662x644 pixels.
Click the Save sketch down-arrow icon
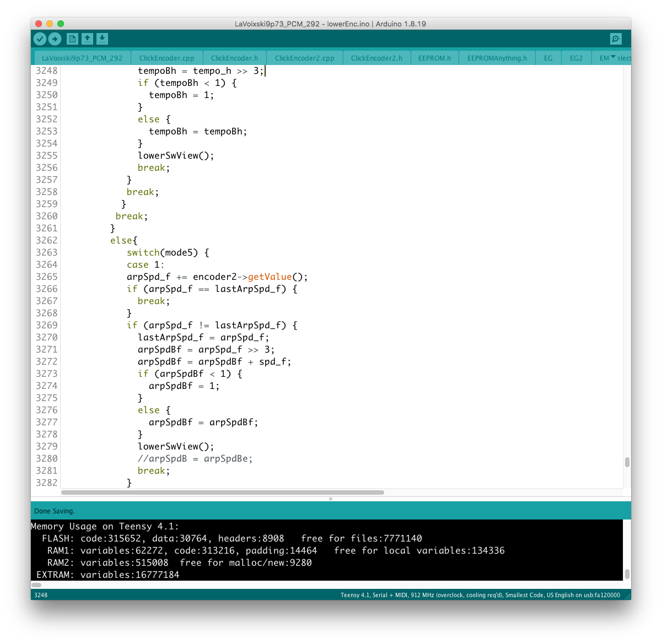pos(102,39)
